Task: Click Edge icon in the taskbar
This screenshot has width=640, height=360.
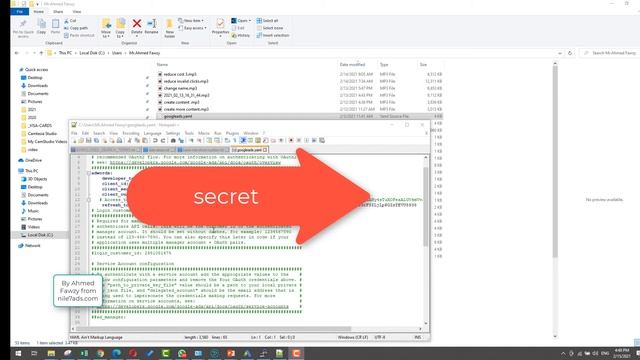Action: pyautogui.click(x=117, y=353)
